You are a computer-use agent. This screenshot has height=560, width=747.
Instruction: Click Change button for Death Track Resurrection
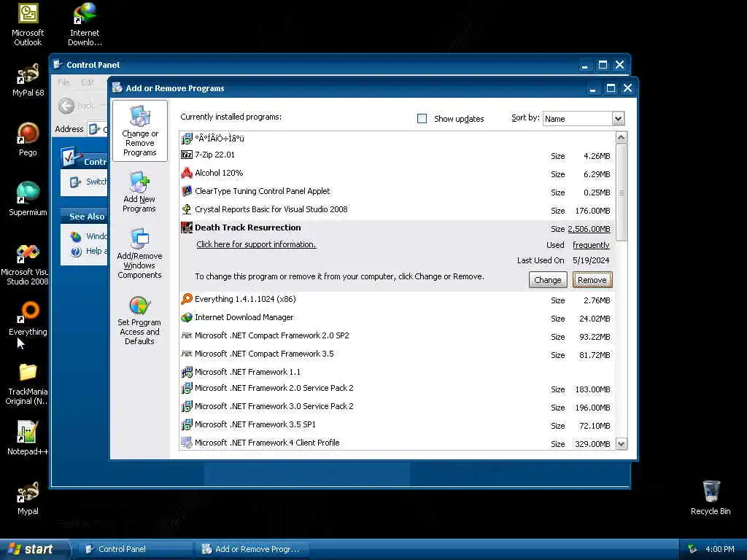pyautogui.click(x=548, y=280)
